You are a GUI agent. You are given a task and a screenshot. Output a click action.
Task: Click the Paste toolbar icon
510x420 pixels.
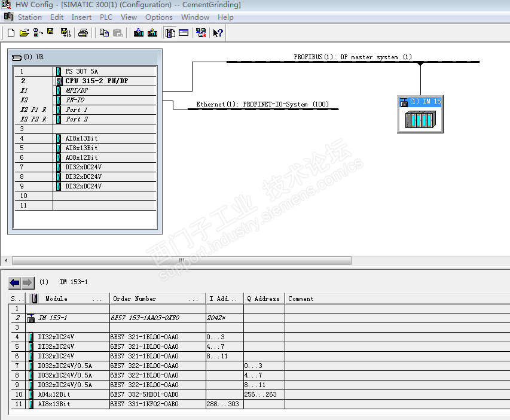(117, 33)
